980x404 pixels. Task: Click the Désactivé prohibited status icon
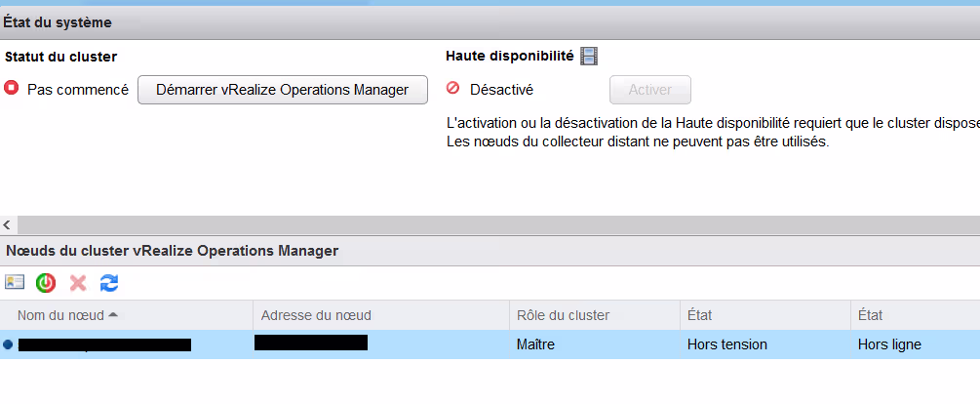coord(452,89)
